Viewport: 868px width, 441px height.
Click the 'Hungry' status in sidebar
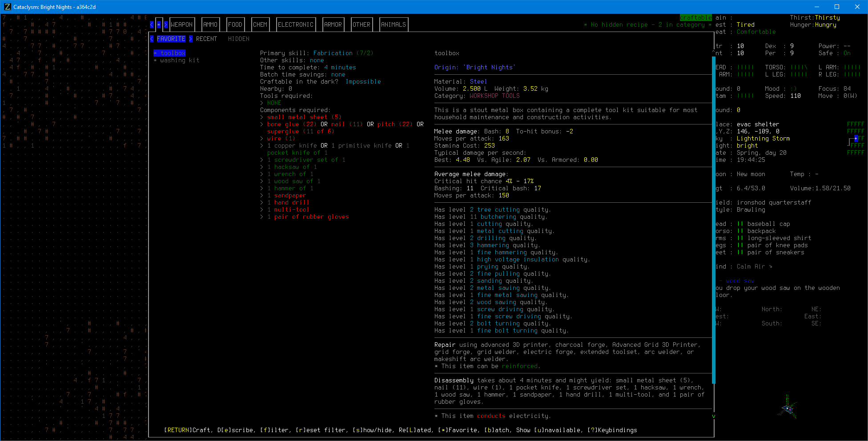point(826,24)
